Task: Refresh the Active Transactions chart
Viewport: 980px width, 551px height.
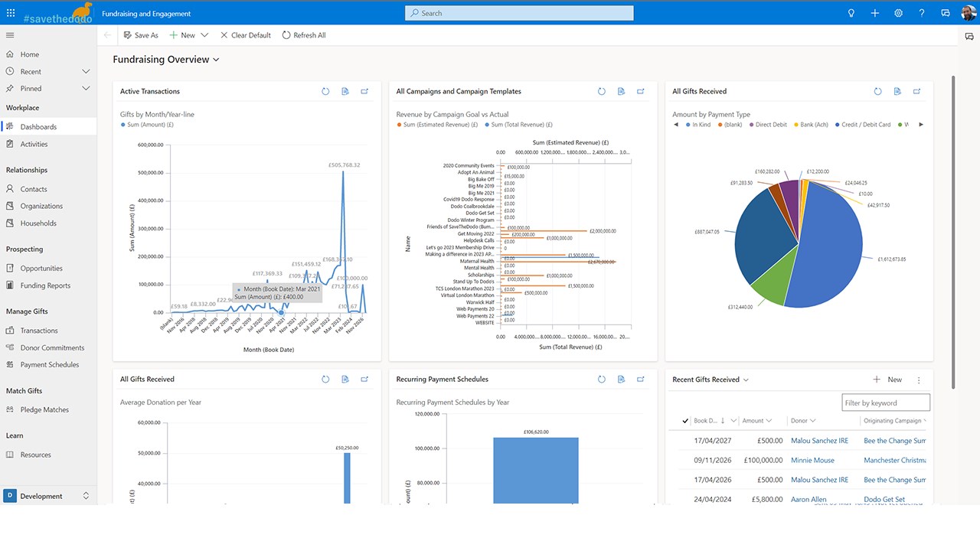Action: click(325, 91)
